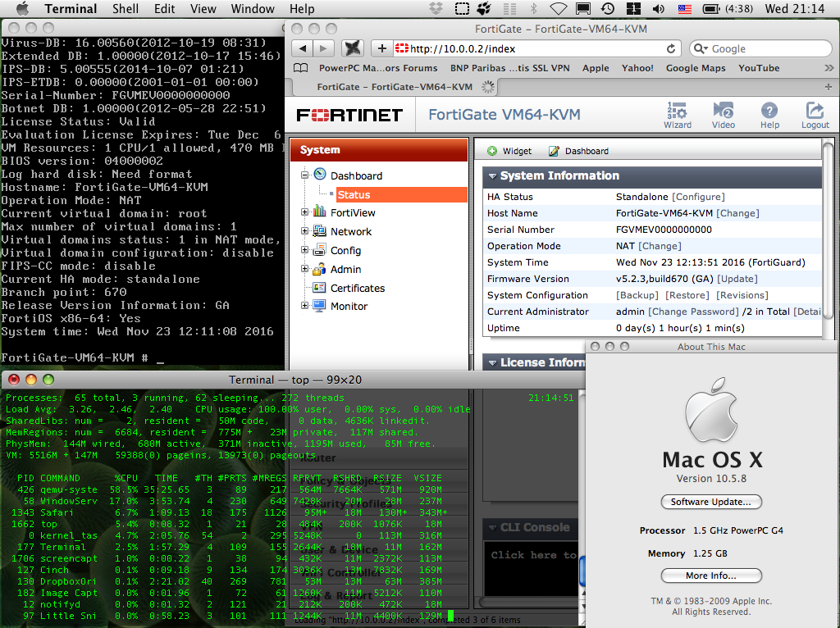Click the Time Machine menu bar icon
This screenshot has width=840, height=628.
pyautogui.click(x=608, y=8)
